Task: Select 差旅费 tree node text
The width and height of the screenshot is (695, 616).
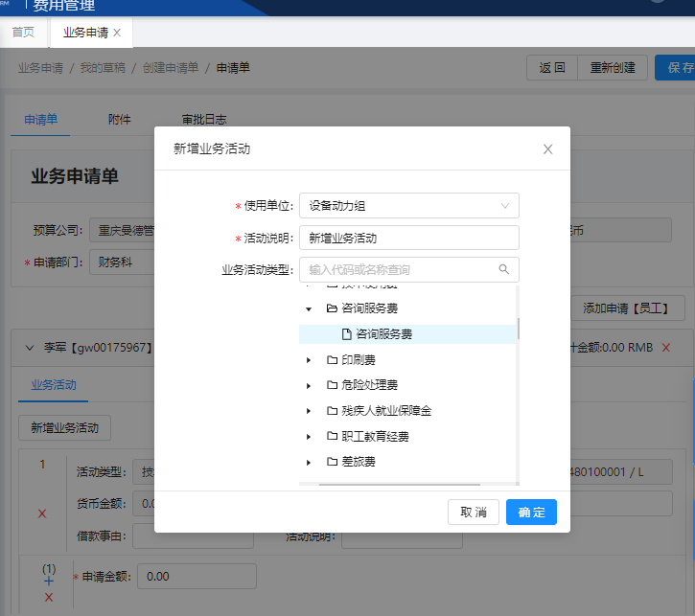Action: (359, 462)
